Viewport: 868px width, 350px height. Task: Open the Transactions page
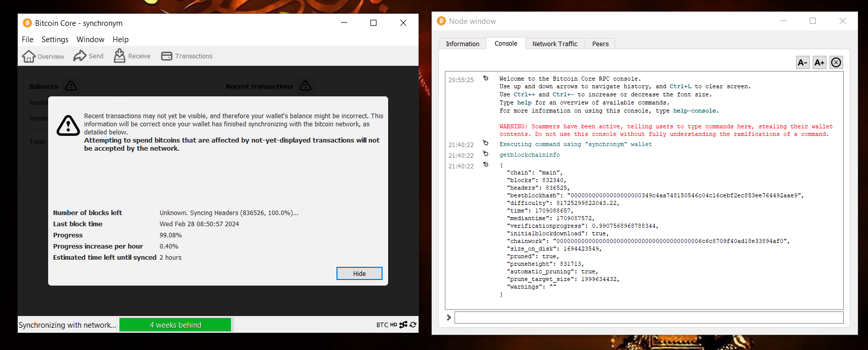pyautogui.click(x=186, y=56)
